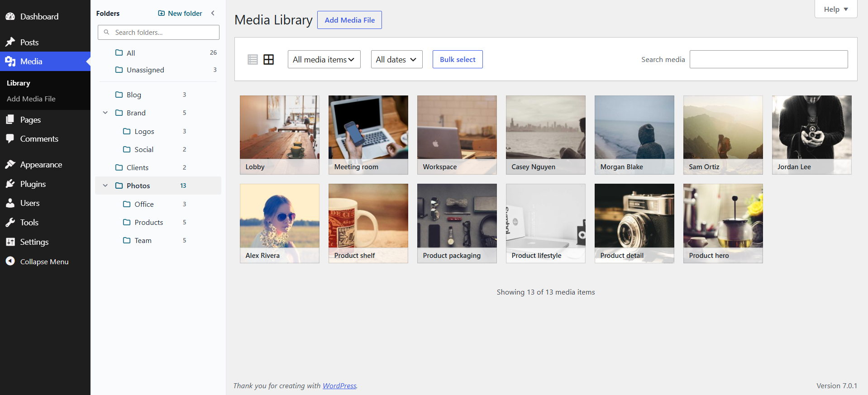This screenshot has width=868, height=395.
Task: Open the Plugins menu
Action: point(45,184)
